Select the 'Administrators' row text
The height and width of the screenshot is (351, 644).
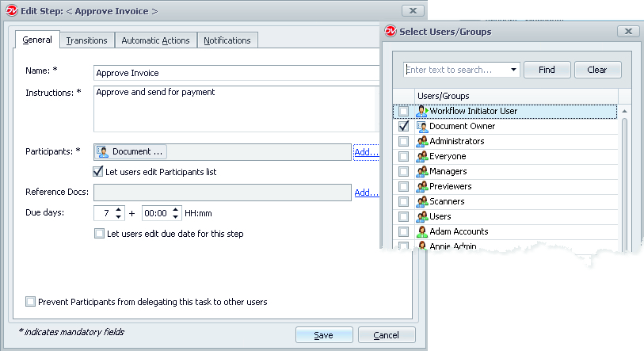(457, 141)
